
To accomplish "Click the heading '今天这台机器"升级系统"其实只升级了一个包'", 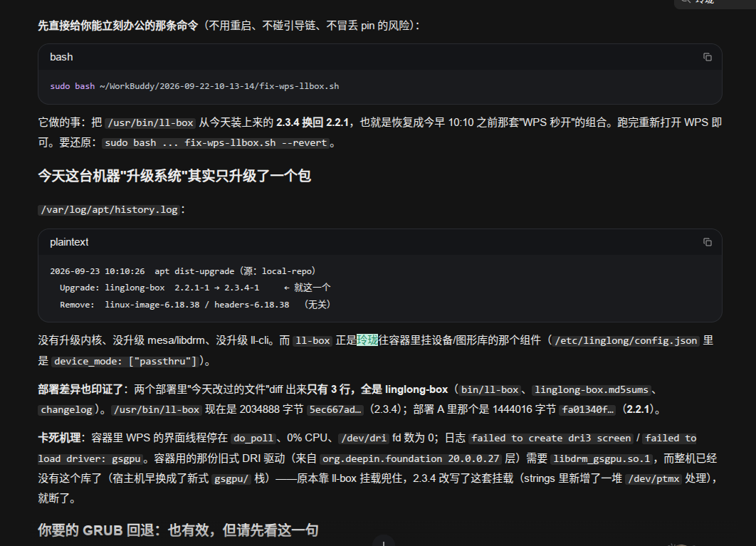I will [x=174, y=176].
